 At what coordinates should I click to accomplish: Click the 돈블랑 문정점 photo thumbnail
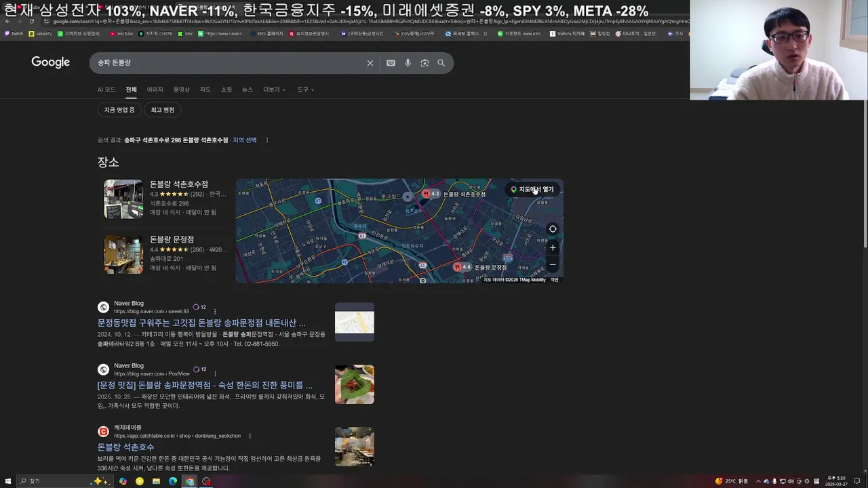[123, 254]
